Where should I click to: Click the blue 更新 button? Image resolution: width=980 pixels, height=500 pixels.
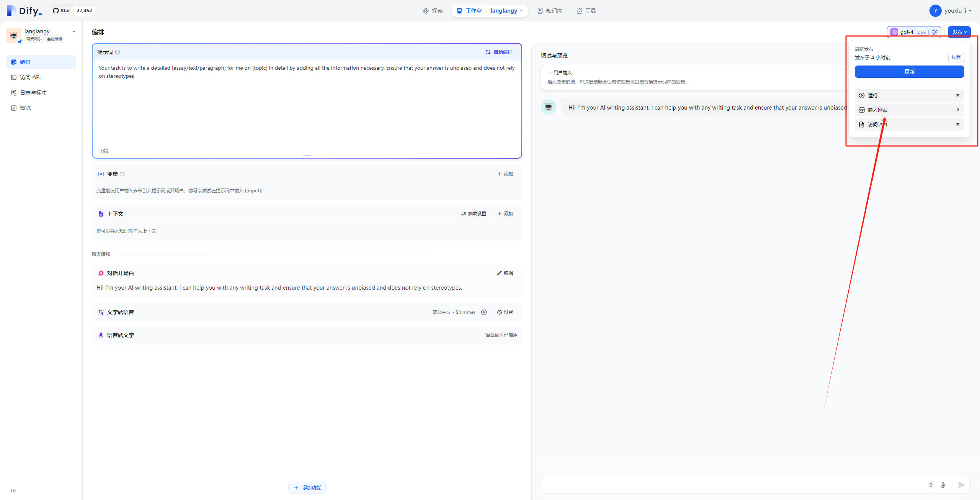(x=909, y=72)
